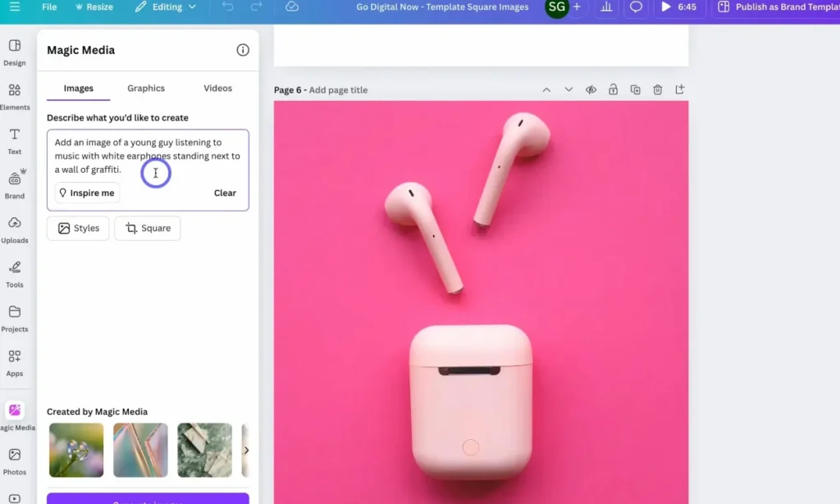The image size is (840, 504).
Task: Select the leftmost Magic Media generated thumbnail
Action: click(x=75, y=450)
